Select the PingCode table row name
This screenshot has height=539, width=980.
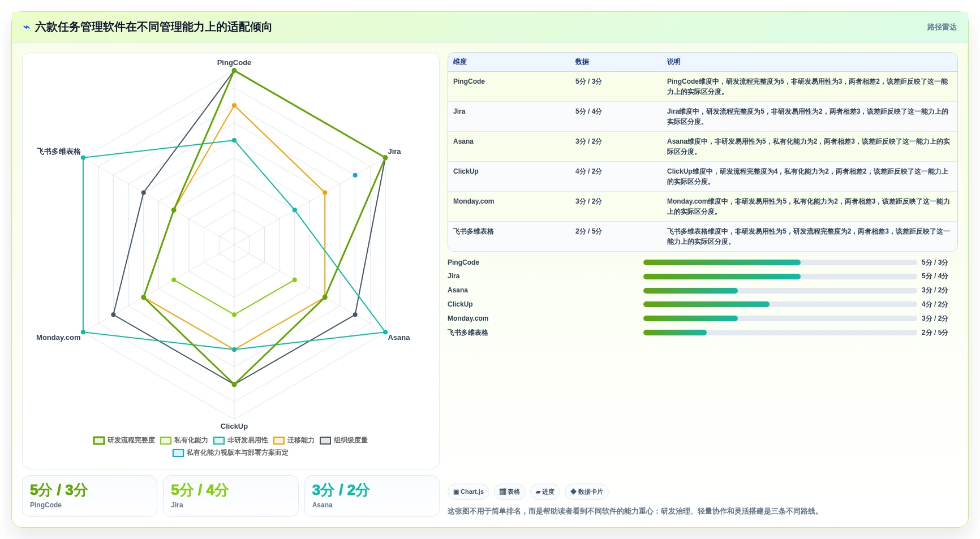pos(469,81)
